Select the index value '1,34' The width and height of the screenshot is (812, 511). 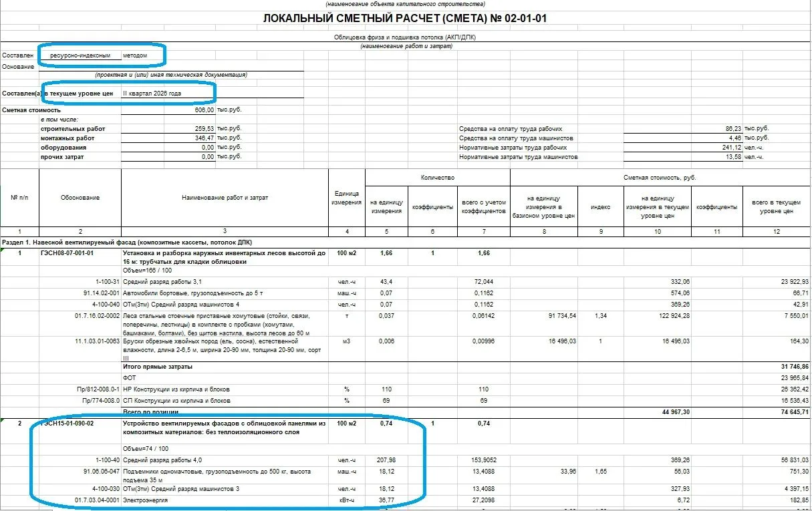(x=601, y=315)
